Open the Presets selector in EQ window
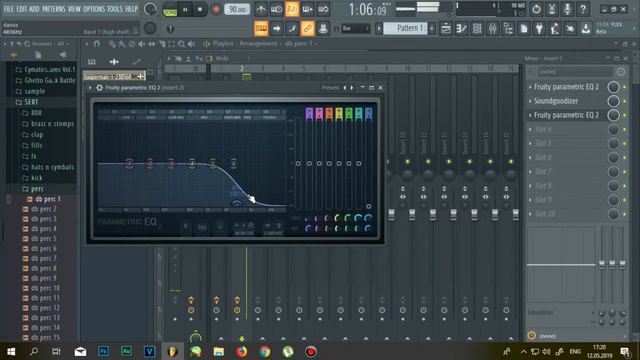 (x=330, y=88)
